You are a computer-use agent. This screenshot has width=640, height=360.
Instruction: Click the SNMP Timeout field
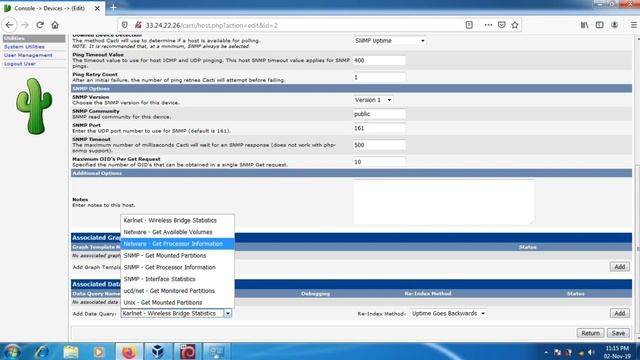click(x=379, y=145)
